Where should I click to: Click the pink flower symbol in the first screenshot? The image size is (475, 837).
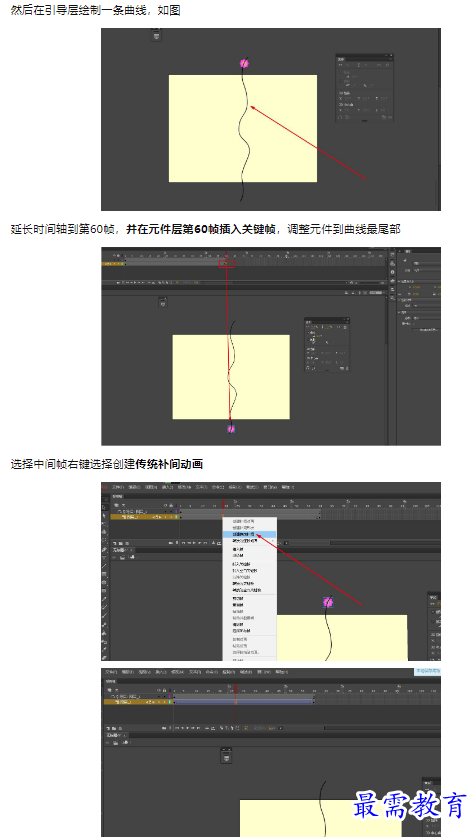tap(244, 64)
